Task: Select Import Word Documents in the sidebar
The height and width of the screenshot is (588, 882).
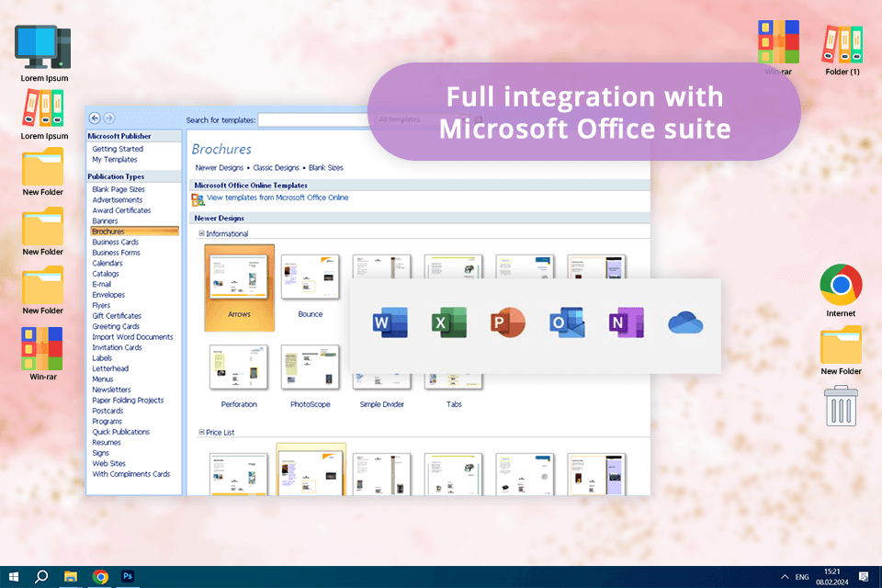Action: click(x=132, y=337)
